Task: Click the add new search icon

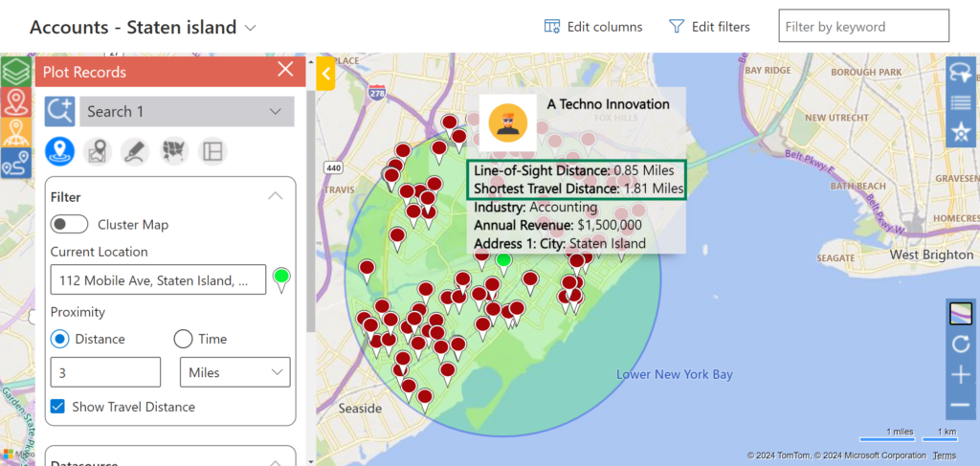Action: [59, 112]
